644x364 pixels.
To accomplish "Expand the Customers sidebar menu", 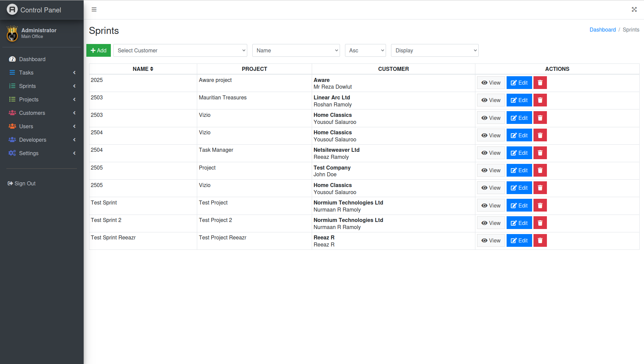I will click(x=42, y=113).
